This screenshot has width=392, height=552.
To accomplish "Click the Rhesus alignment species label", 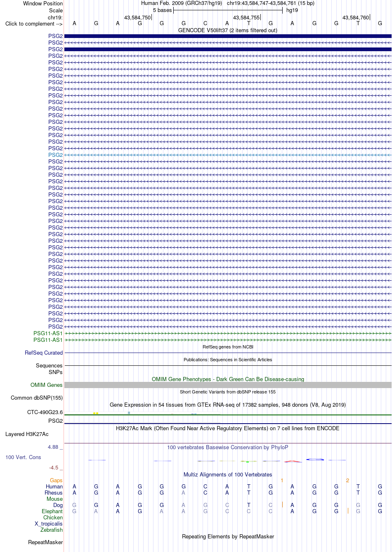I will pos(54,493).
